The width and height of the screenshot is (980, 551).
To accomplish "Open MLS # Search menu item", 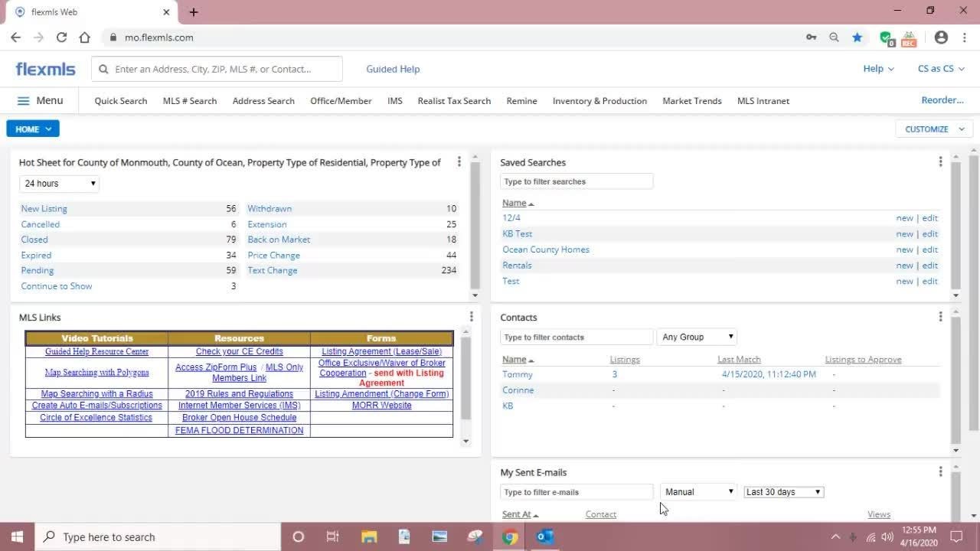I will 190,101.
